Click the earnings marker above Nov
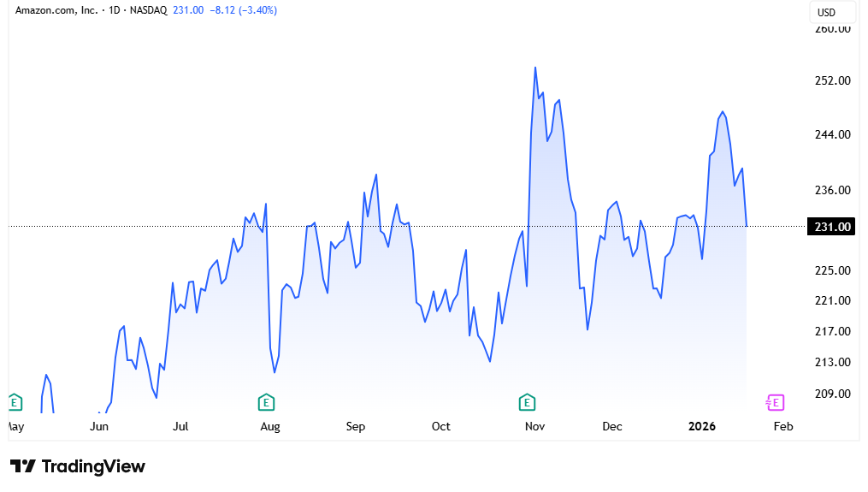The image size is (868, 492). pos(528,401)
